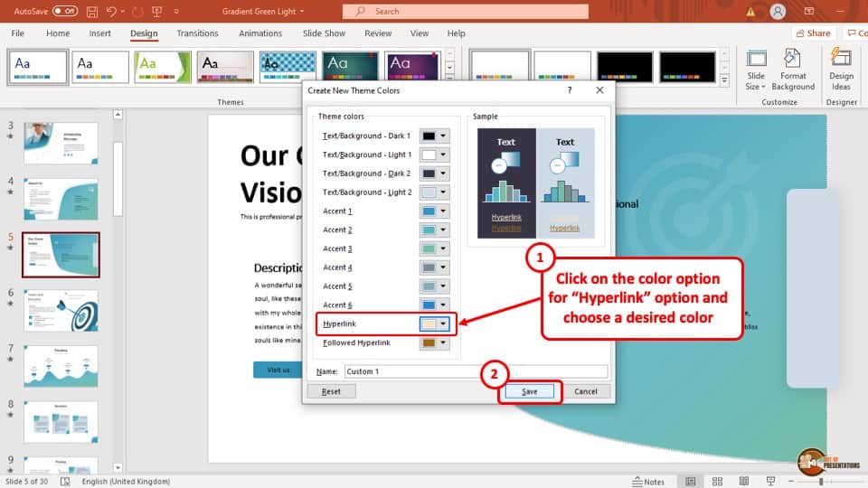Open the File menu
This screenshot has width=868, height=488.
point(18,33)
